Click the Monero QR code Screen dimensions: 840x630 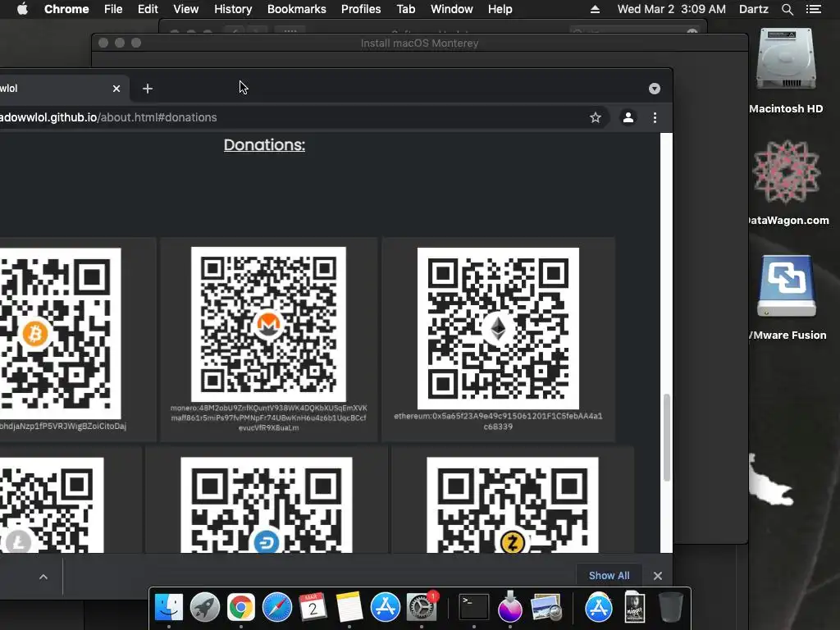click(268, 324)
